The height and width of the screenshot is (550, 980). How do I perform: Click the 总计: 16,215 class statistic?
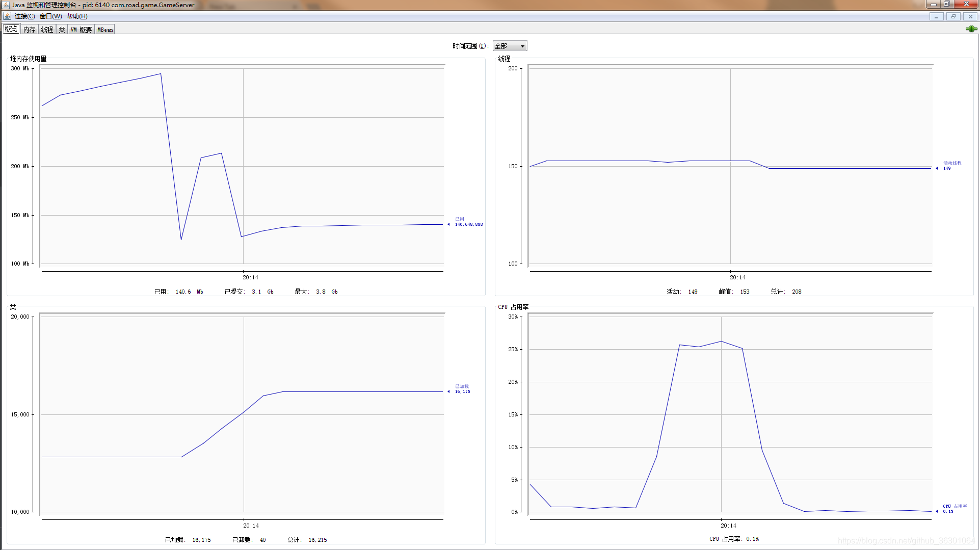(307, 540)
